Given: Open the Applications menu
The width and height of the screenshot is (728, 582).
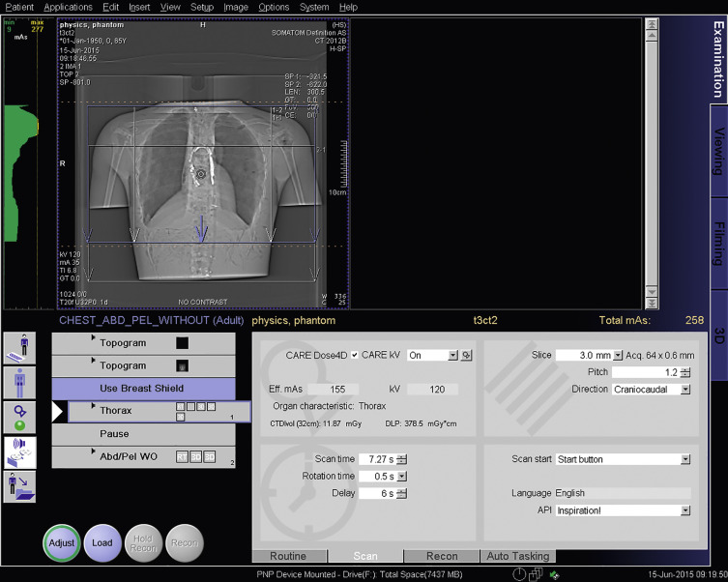Looking at the screenshot, I should [x=68, y=7].
